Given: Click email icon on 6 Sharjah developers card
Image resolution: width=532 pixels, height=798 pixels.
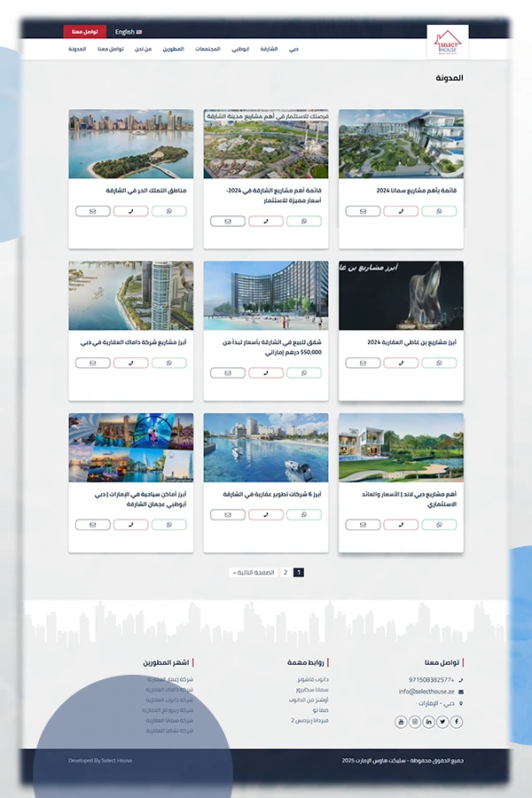Looking at the screenshot, I should (228, 515).
